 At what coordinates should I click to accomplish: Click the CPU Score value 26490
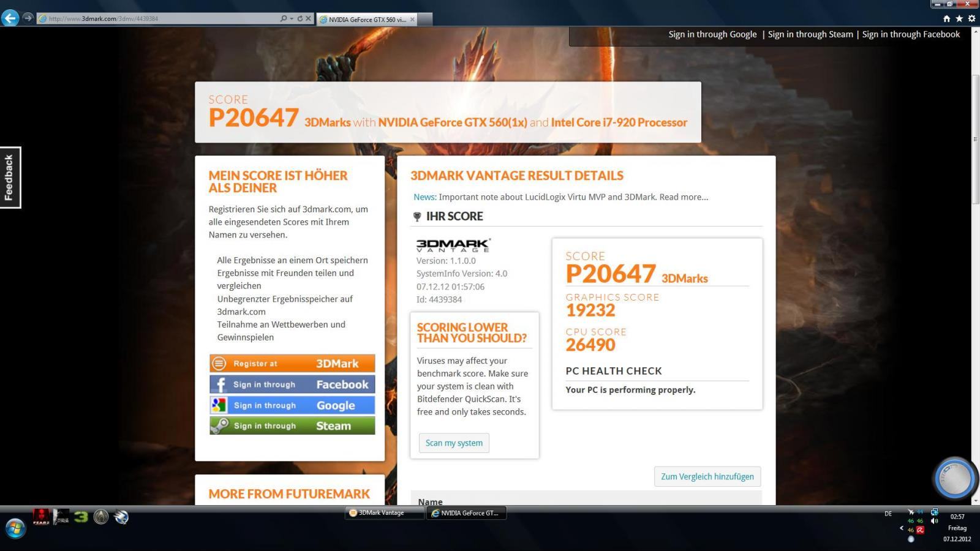click(590, 345)
